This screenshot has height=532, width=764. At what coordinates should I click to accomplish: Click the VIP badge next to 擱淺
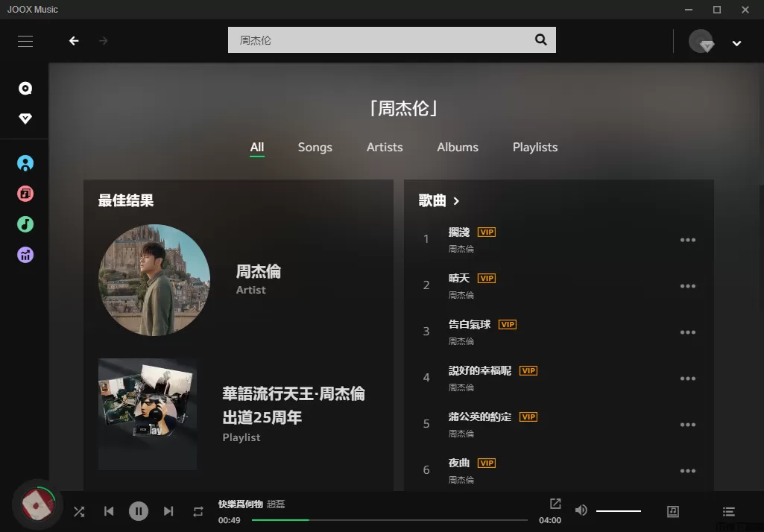click(x=487, y=232)
